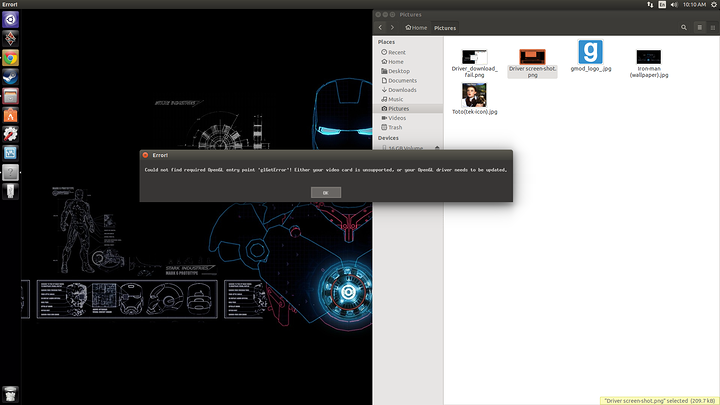Click the search icon in Files toolbar
720x405 pixels.
(x=684, y=28)
